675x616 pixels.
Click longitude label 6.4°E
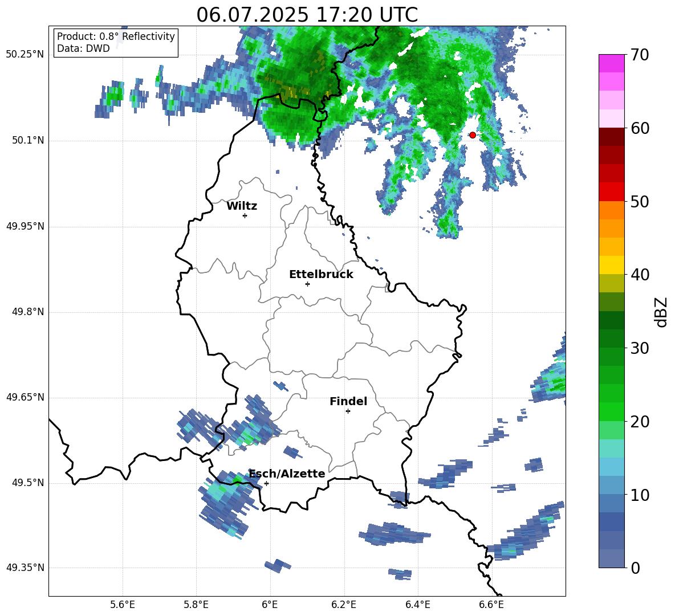(417, 605)
